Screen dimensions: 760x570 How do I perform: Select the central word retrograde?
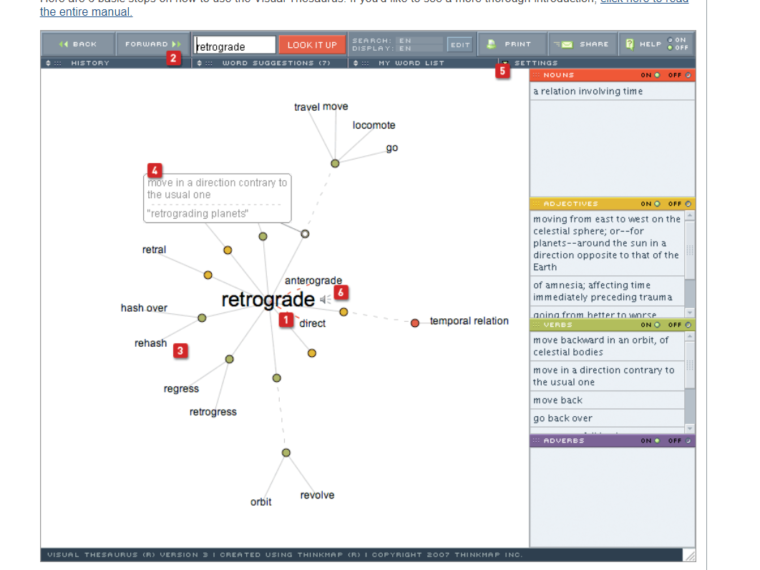pos(268,300)
